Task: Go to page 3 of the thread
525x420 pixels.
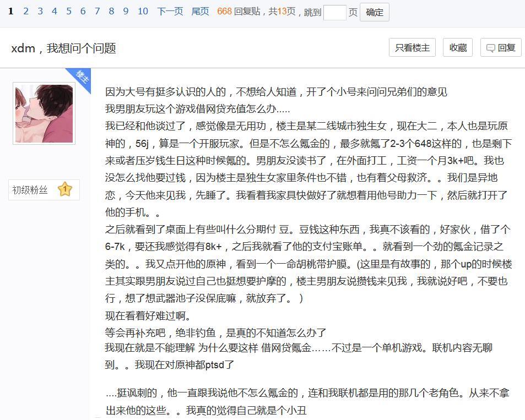Action: click(x=40, y=12)
